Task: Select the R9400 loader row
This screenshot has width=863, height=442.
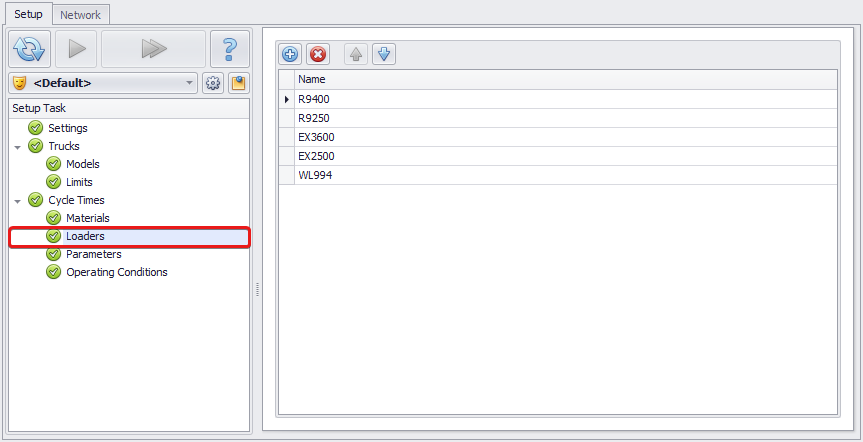Action: 566,99
